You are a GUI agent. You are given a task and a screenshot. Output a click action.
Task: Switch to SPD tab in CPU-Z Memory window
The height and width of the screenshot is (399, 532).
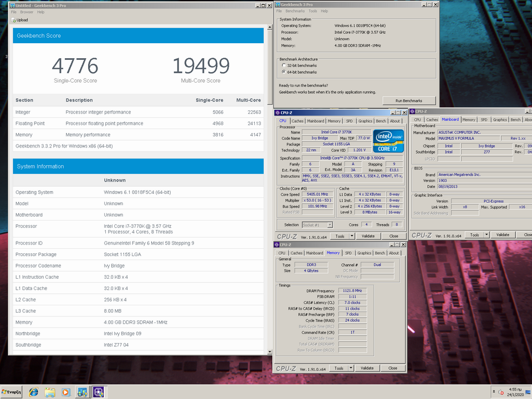coord(348,253)
